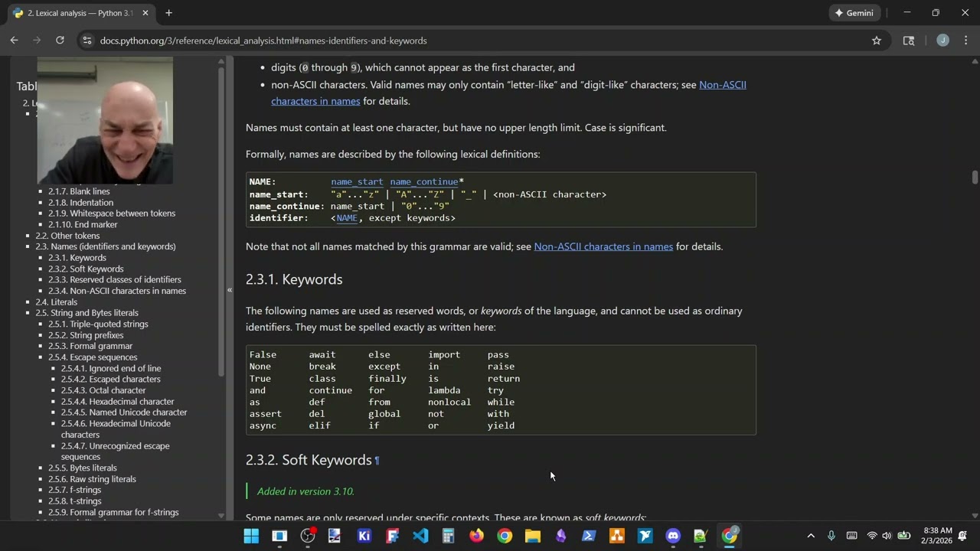The height and width of the screenshot is (551, 980).
Task: Go to '2.4. Literals' in sidebar
Action: pyautogui.click(x=56, y=302)
